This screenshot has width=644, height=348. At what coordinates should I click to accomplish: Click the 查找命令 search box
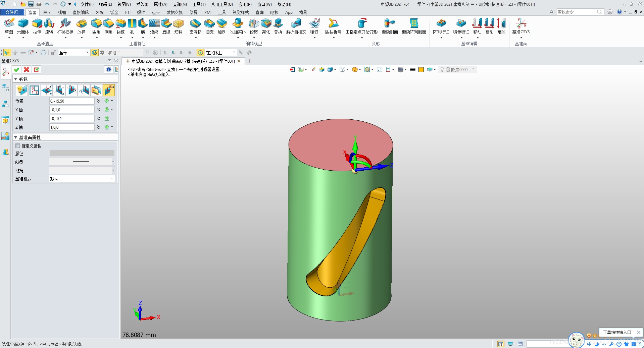[580, 12]
